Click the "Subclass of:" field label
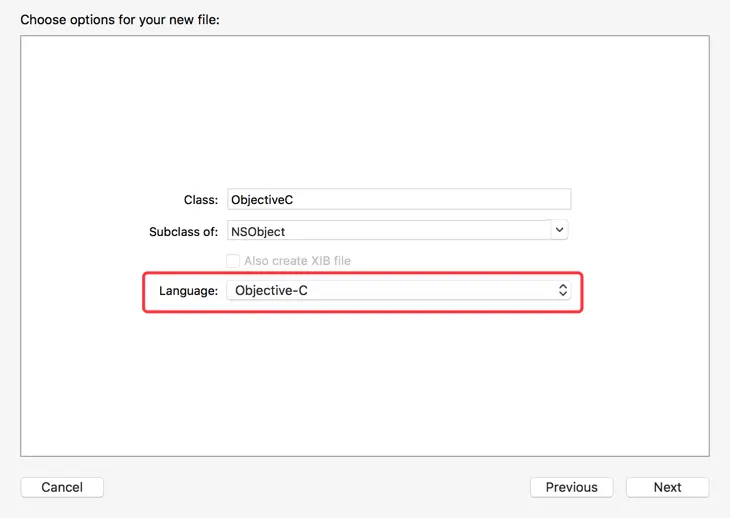 [183, 231]
